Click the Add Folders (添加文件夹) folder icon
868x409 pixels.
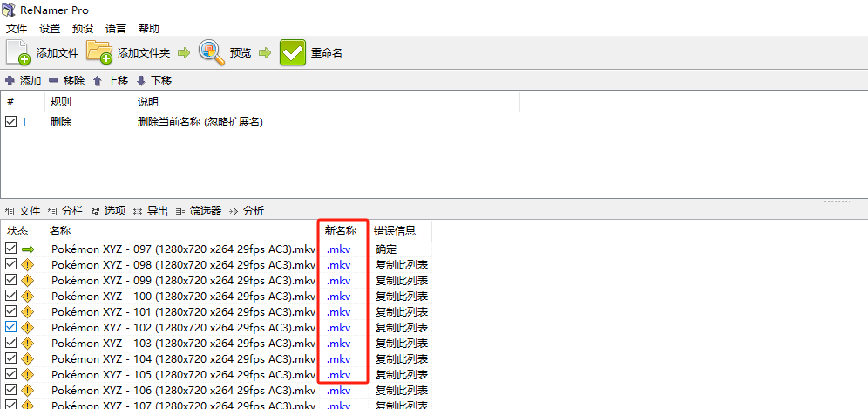point(99,53)
